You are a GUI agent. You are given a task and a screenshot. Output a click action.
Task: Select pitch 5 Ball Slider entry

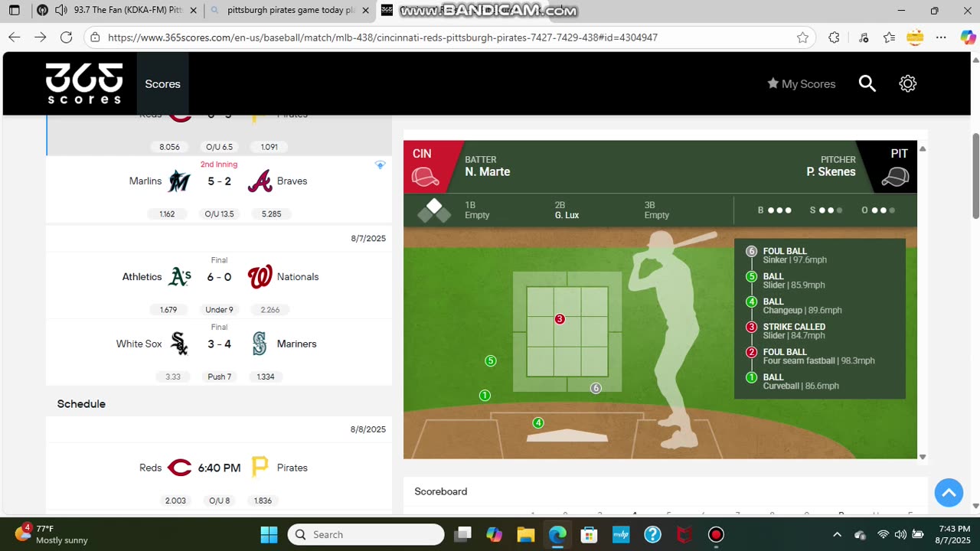(x=819, y=281)
